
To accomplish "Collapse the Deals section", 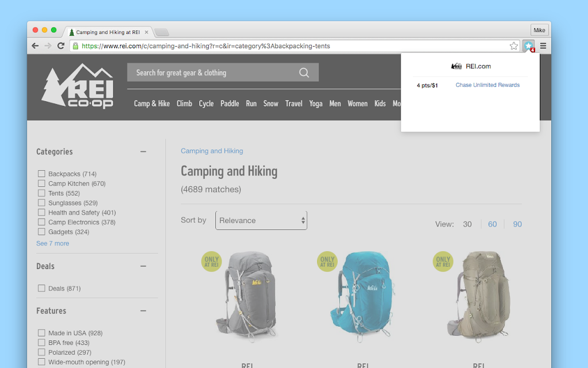I will point(143,266).
